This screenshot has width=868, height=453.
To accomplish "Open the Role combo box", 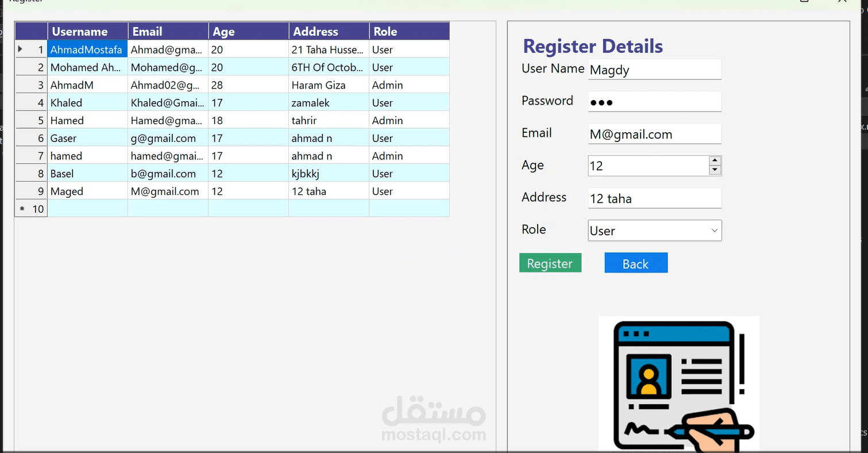I will [x=655, y=231].
